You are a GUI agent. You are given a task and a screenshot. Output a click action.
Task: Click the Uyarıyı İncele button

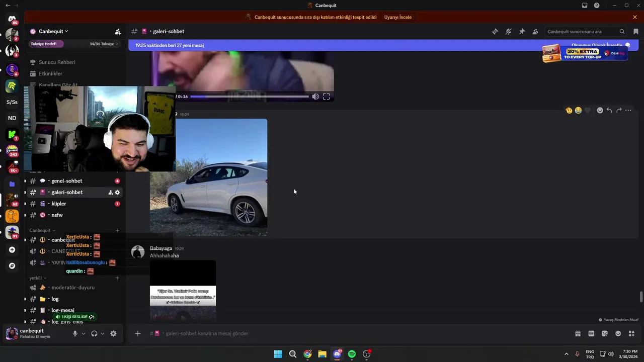(x=397, y=17)
